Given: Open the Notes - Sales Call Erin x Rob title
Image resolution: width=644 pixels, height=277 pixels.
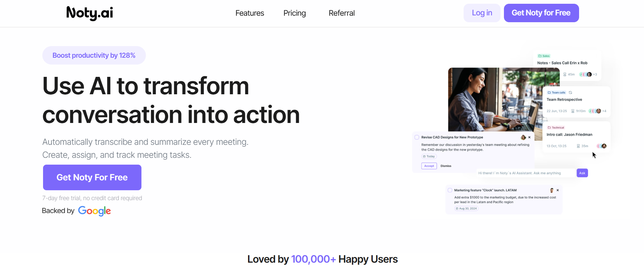Looking at the screenshot, I should click(x=562, y=63).
